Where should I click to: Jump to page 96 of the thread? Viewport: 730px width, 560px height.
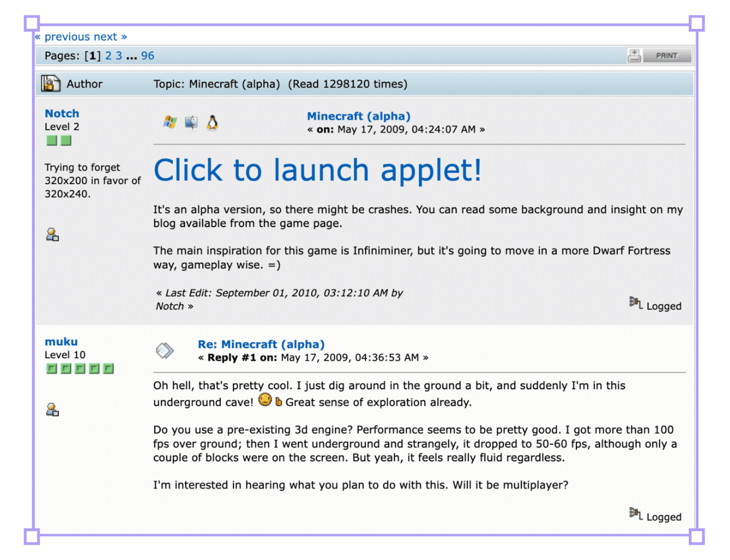(148, 56)
